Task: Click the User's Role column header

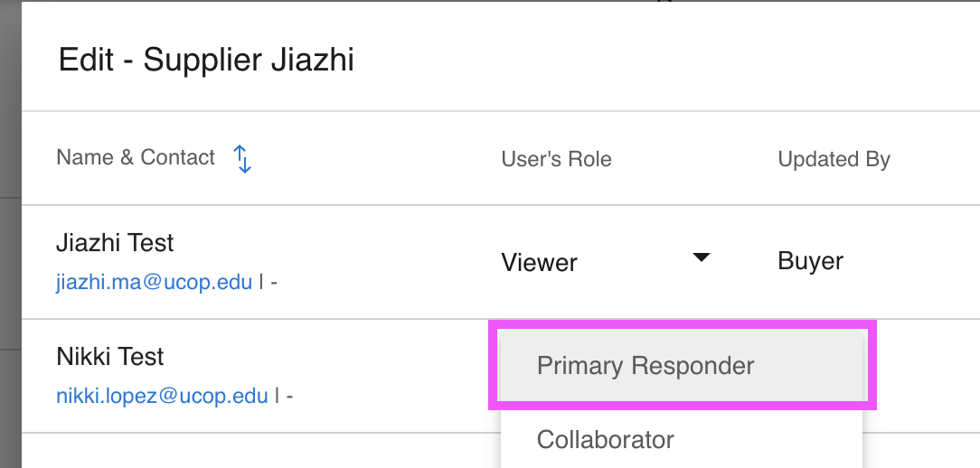Action: point(556,160)
